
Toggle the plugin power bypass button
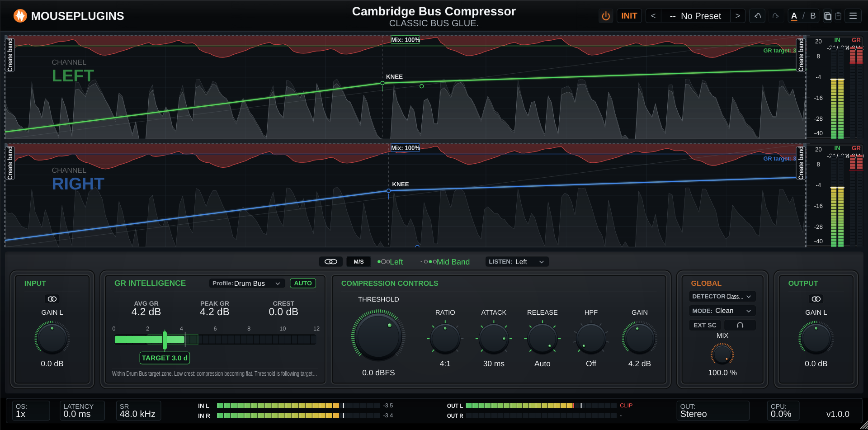point(606,16)
